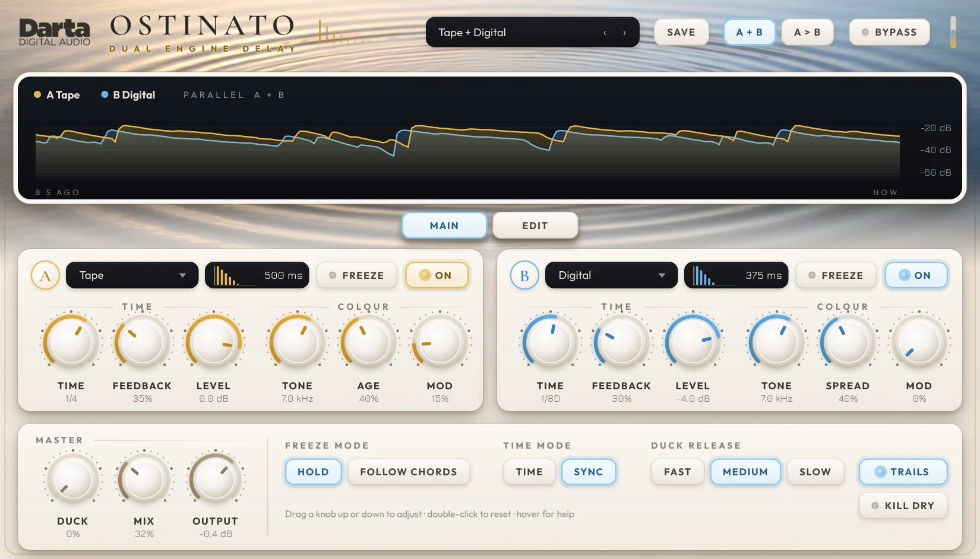Screen dimensions: 980x559
Task: Toggle the Bypass button
Action: (889, 32)
